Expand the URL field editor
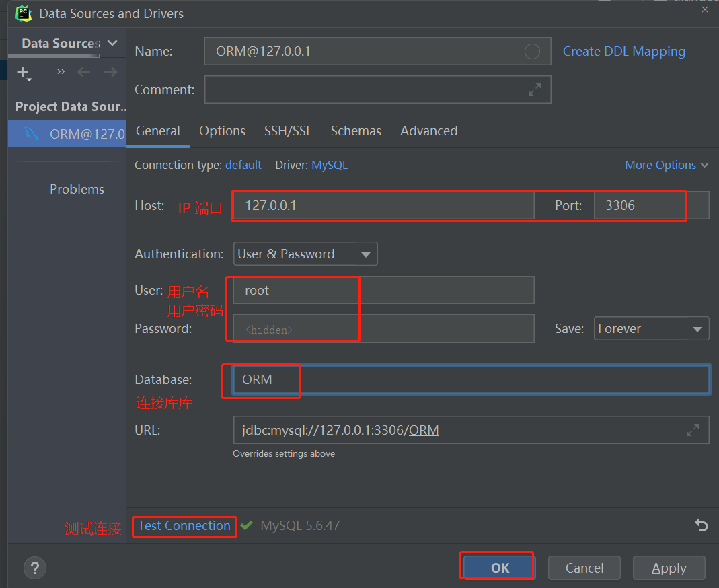The height and width of the screenshot is (588, 719). pyautogui.click(x=692, y=430)
